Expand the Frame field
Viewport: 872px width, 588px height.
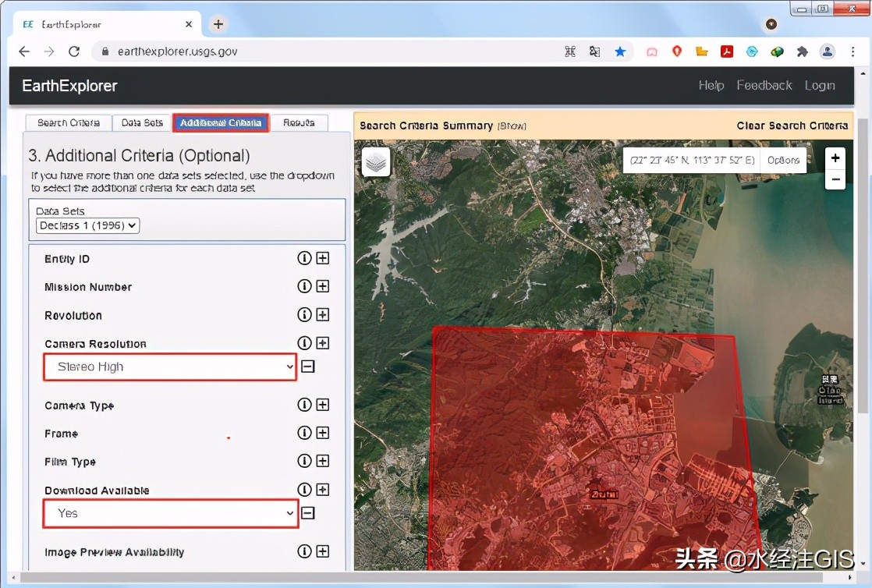click(x=323, y=432)
